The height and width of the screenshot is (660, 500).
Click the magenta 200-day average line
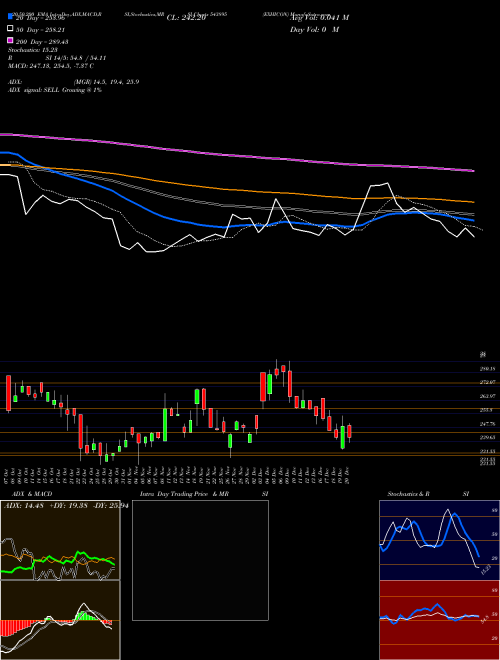click(x=236, y=157)
